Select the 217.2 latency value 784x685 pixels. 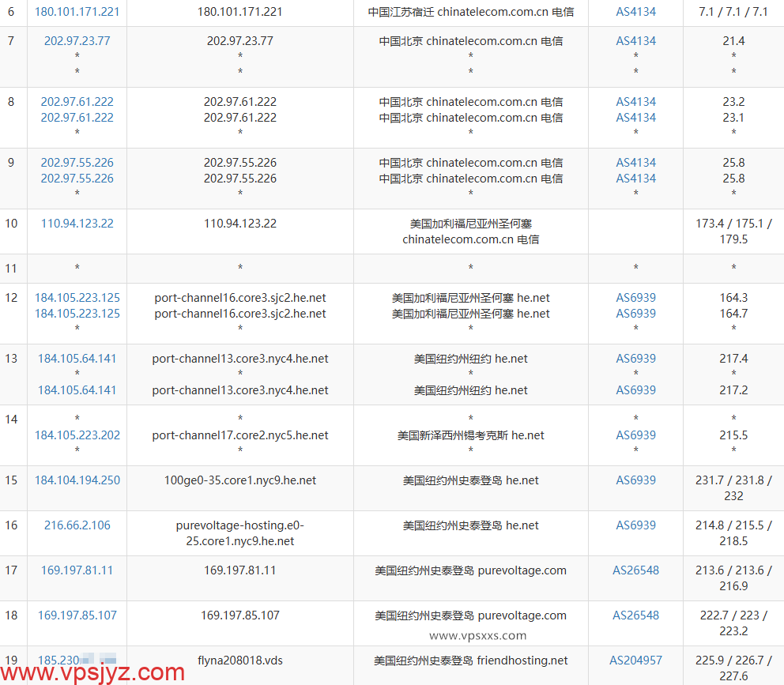click(x=733, y=390)
